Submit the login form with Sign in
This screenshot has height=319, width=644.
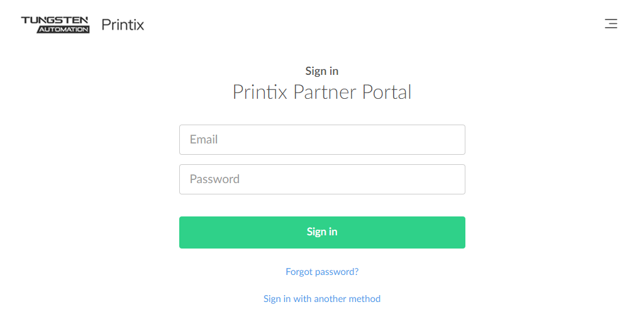(322, 232)
